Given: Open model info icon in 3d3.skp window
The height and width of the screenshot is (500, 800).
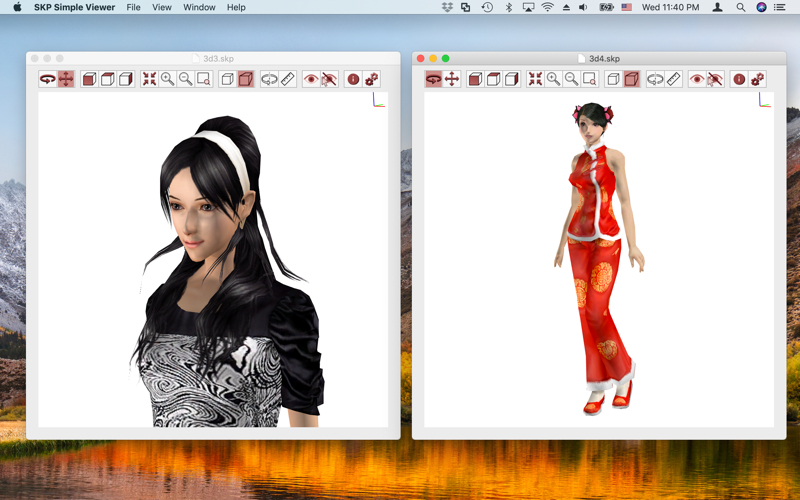Looking at the screenshot, I should [353, 79].
